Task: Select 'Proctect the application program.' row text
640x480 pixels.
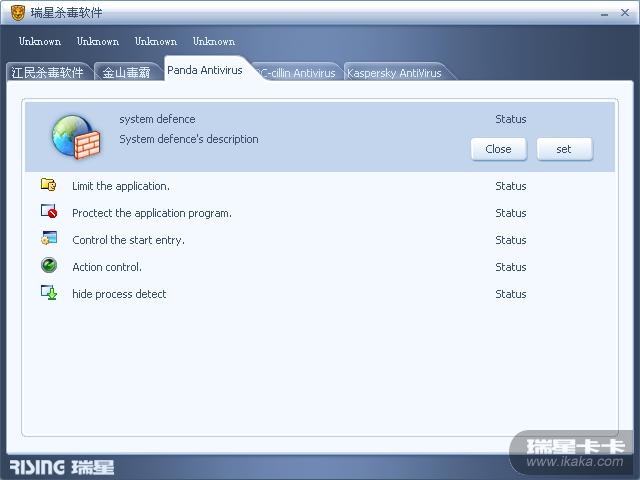Action: (x=152, y=213)
